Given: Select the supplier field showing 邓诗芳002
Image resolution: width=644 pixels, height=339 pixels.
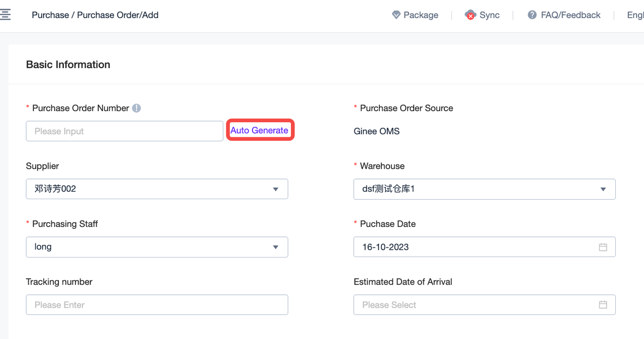Looking at the screenshot, I should pos(151,189).
